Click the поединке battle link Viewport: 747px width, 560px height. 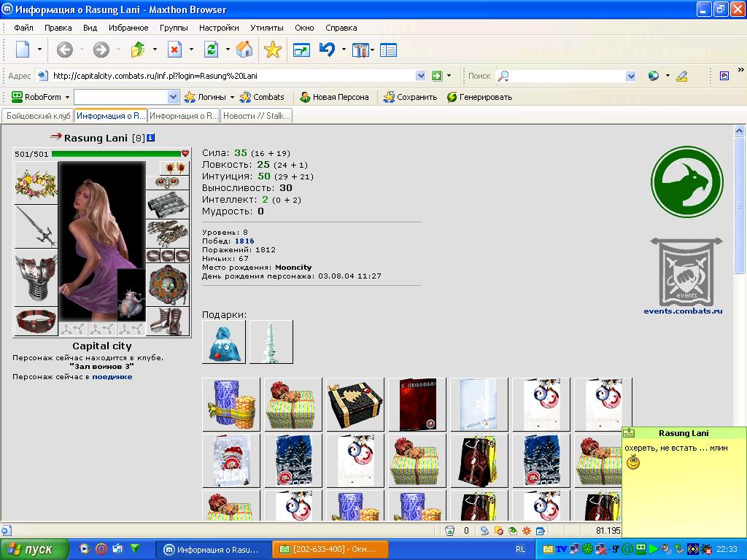pyautogui.click(x=112, y=377)
